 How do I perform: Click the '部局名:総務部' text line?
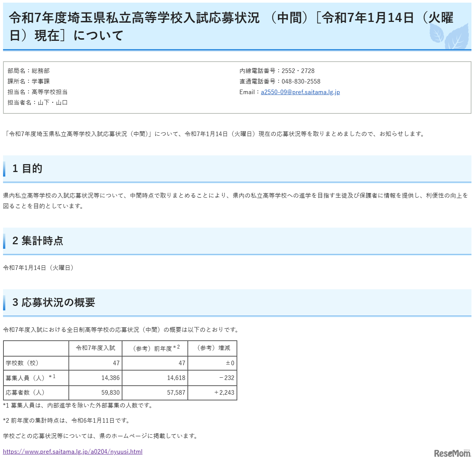pos(29,71)
